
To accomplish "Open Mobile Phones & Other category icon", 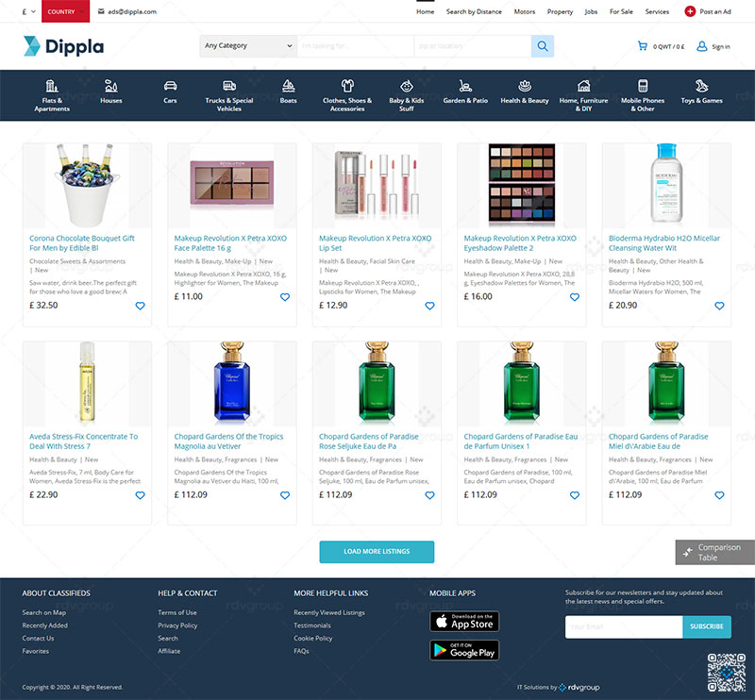I will 643,86.
